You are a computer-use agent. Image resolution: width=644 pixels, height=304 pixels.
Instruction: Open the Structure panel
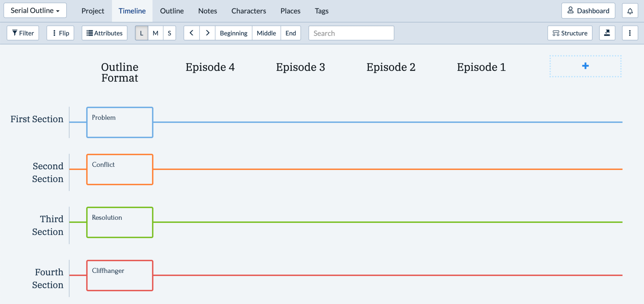pos(570,33)
